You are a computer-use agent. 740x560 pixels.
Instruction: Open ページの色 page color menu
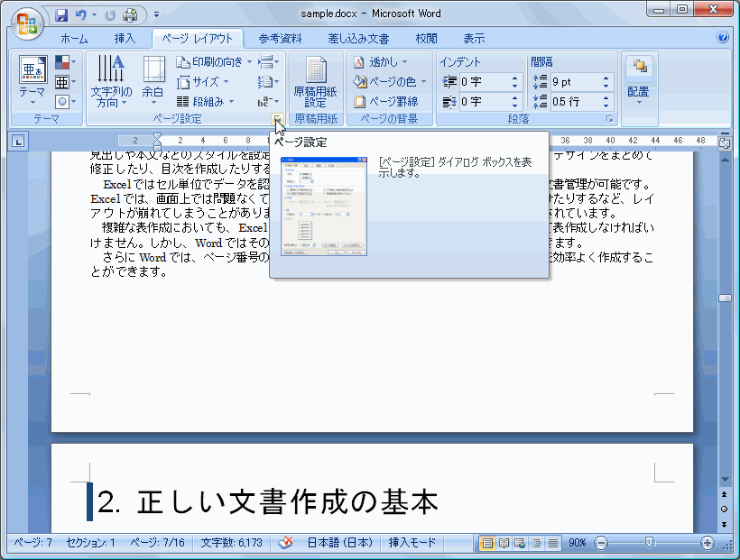pyautogui.click(x=390, y=82)
